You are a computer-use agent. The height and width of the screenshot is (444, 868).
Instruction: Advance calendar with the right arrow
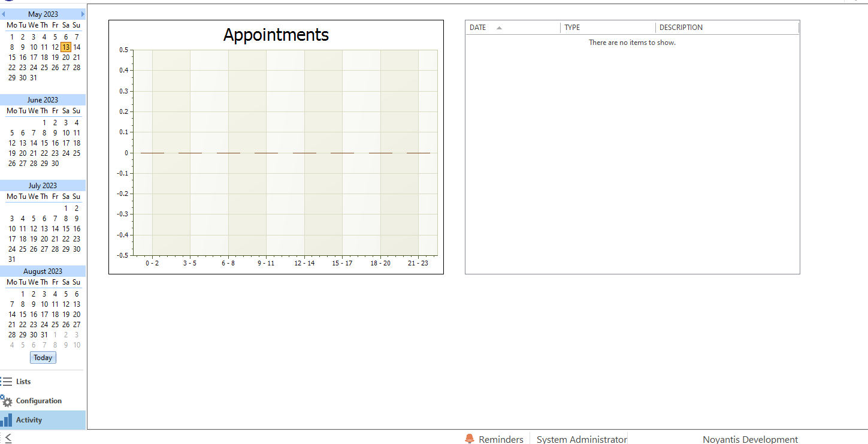coord(83,14)
